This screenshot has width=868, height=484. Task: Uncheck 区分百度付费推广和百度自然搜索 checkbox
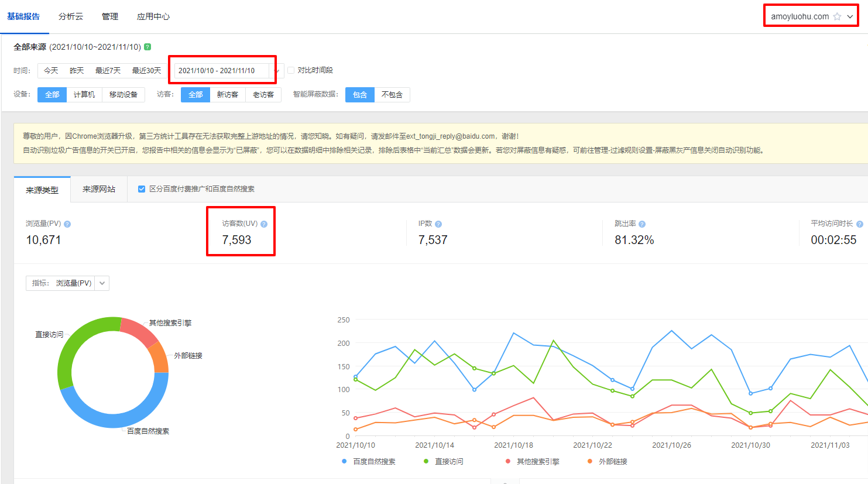pyautogui.click(x=142, y=189)
